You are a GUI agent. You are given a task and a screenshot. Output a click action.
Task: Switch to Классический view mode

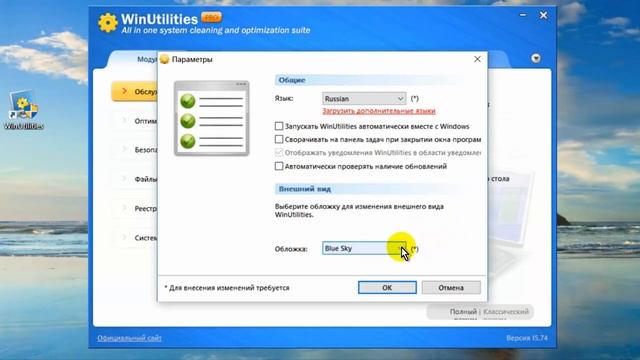click(x=506, y=311)
